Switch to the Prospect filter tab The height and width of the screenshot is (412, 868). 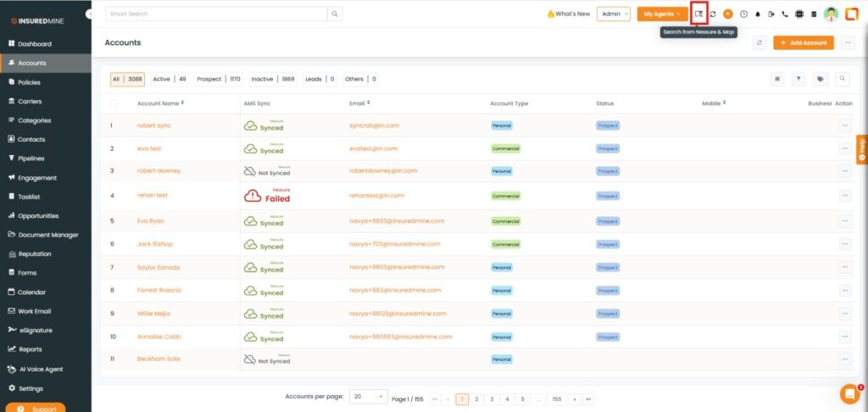pos(219,79)
